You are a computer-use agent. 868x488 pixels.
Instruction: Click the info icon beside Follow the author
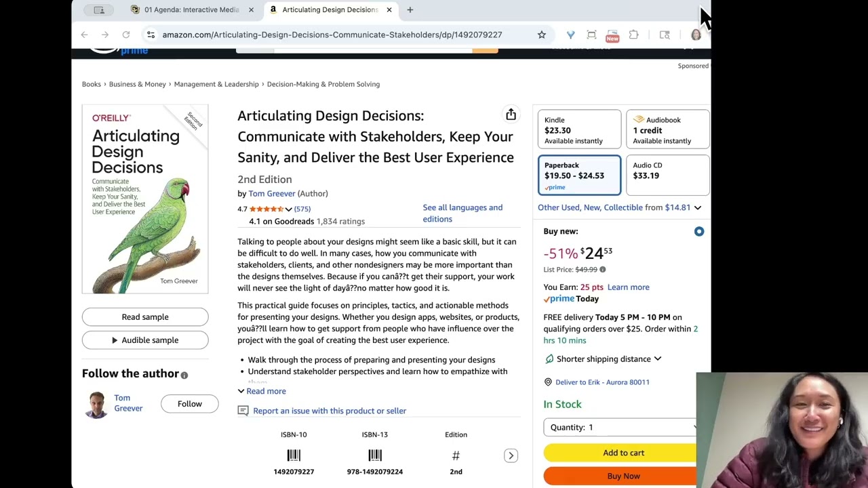tap(184, 375)
